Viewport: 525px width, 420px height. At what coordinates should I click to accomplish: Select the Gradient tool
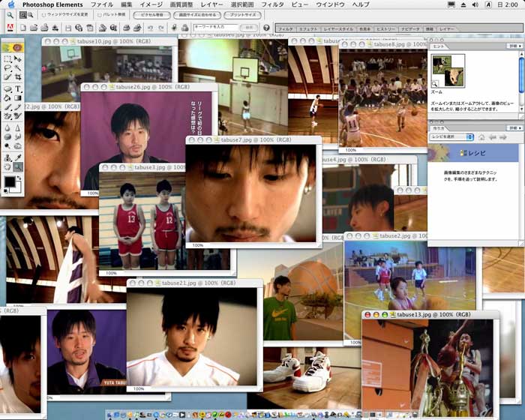click(x=18, y=97)
